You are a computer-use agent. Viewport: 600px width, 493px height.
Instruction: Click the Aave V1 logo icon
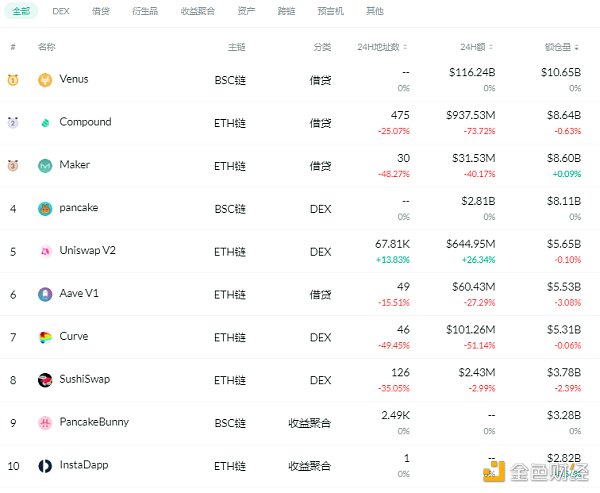[x=45, y=294]
